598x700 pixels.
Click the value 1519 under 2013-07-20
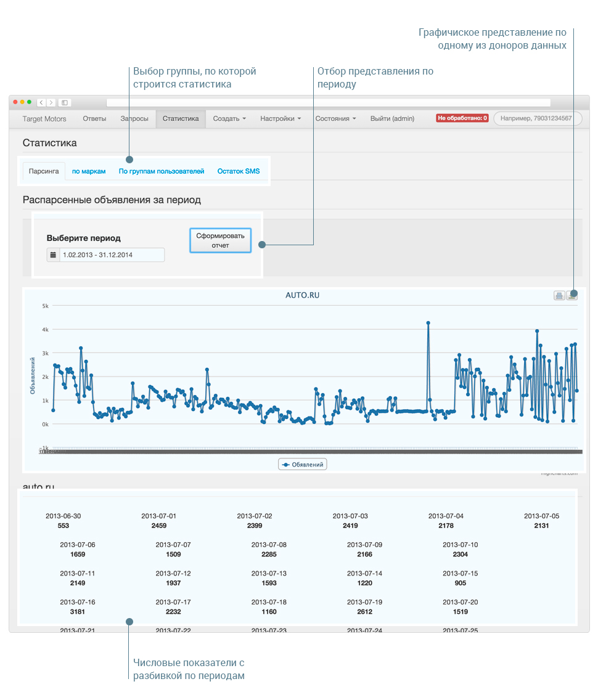[x=460, y=612]
